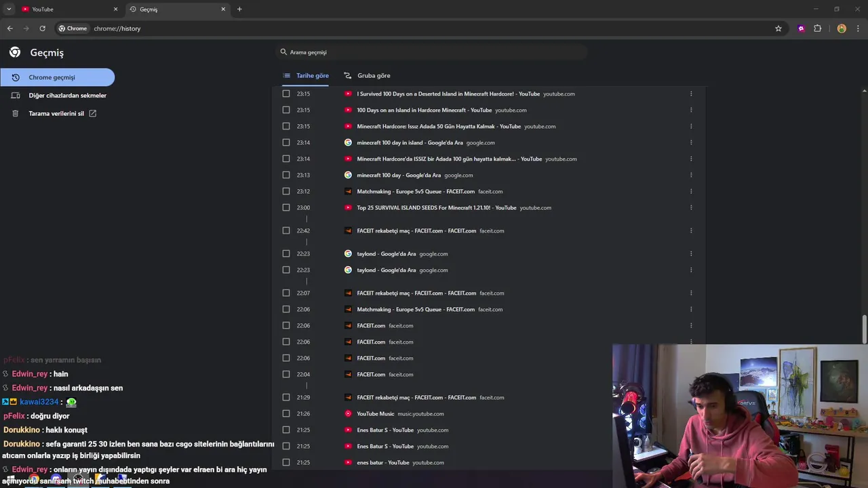Click the 23:00 timestamp text
Screen dimensions: 868x488
(303, 207)
